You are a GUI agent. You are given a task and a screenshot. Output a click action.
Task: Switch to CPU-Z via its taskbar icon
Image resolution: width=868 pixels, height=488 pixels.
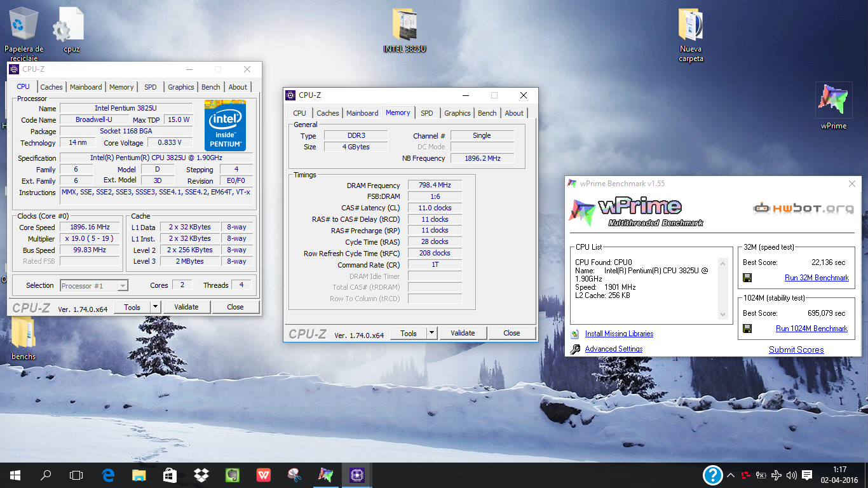tap(356, 475)
